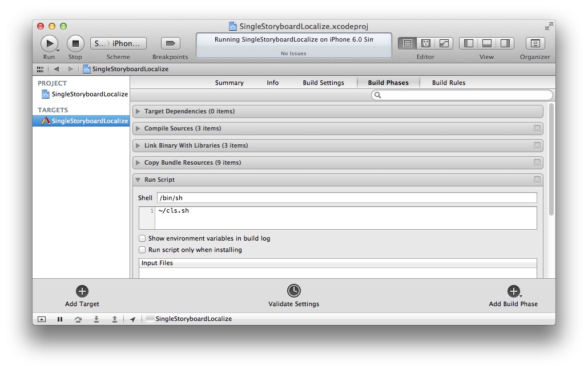This screenshot has height=370, width=588.
Task: Select the Standard editor icon
Action: [x=407, y=43]
